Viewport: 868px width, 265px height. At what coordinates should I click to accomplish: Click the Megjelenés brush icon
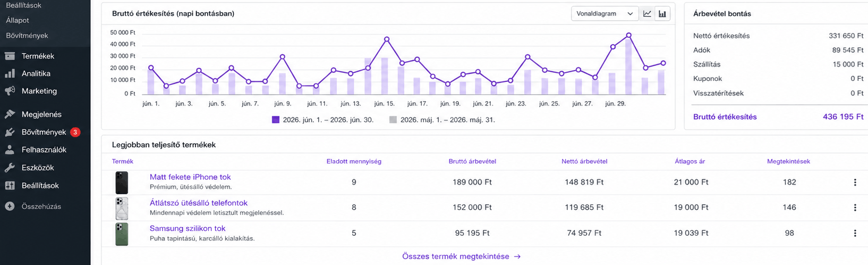[x=10, y=114]
